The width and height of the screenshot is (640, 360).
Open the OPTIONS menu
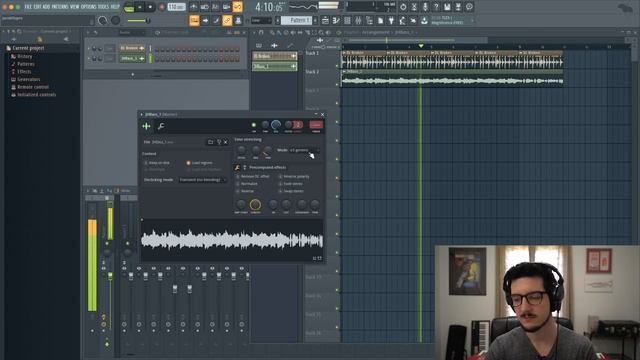[89, 7]
